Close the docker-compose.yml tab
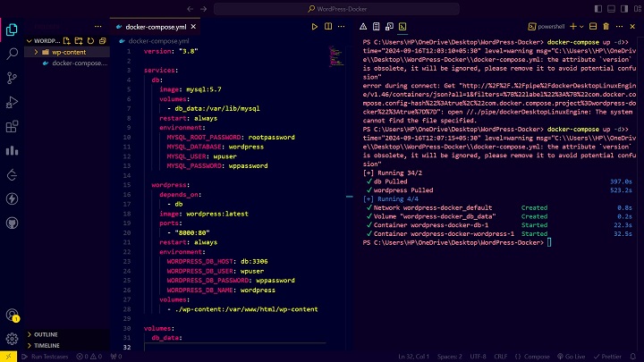This screenshot has width=644, height=362. coord(193,27)
